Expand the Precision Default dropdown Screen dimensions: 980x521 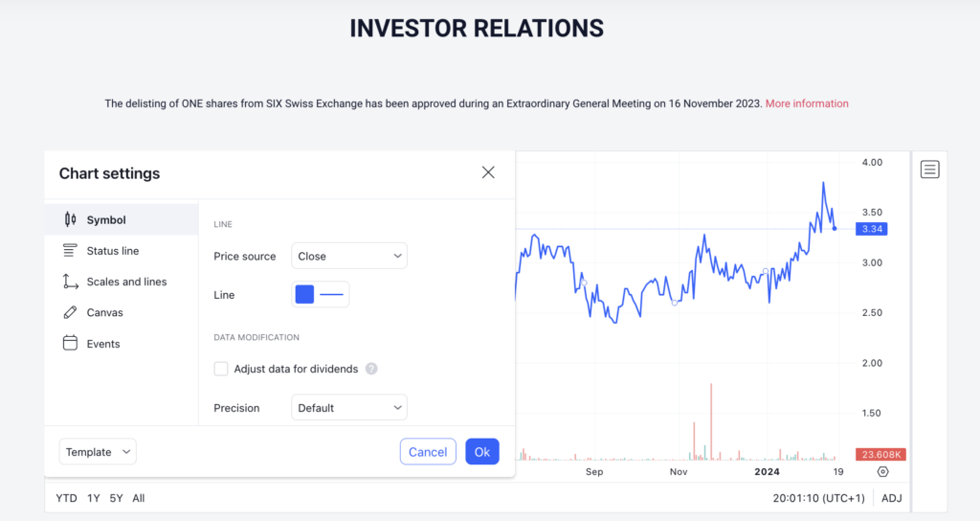tap(348, 408)
